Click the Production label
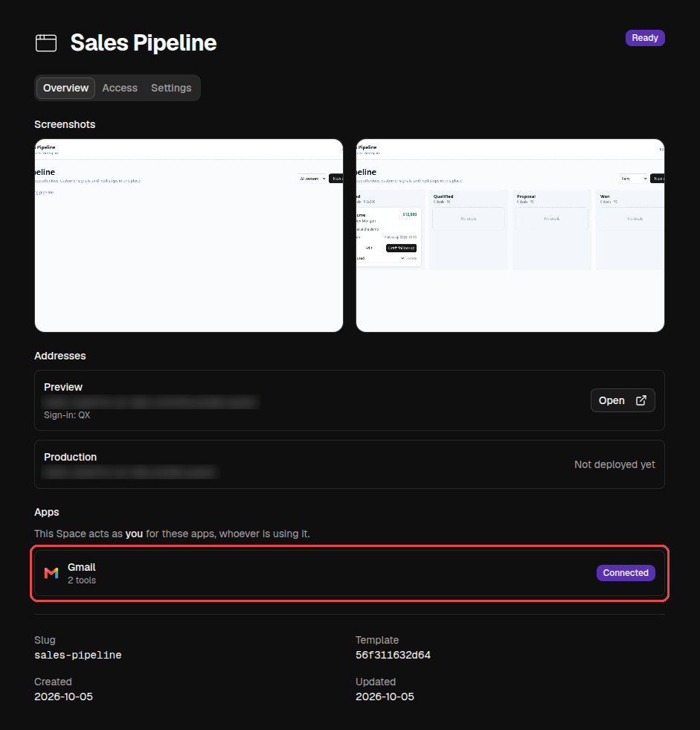The width and height of the screenshot is (700, 730). [x=70, y=457]
